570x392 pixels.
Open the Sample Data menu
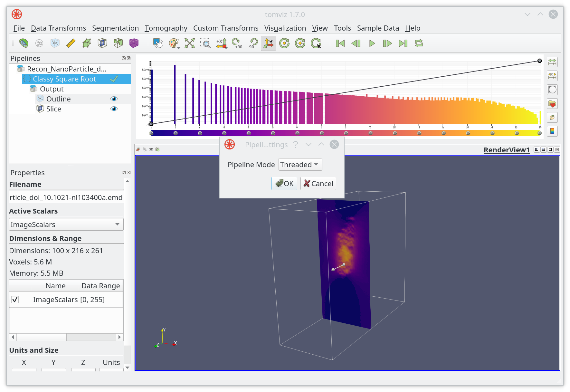pyautogui.click(x=378, y=28)
